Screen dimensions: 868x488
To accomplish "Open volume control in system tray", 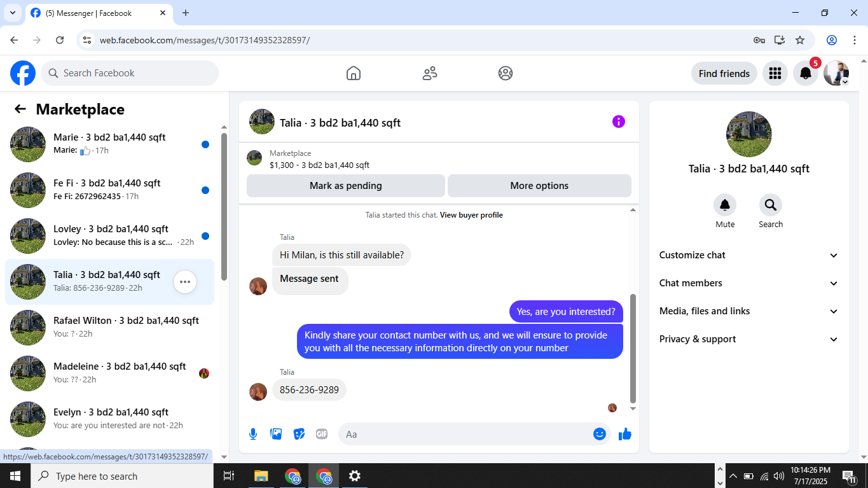I will tap(779, 476).
